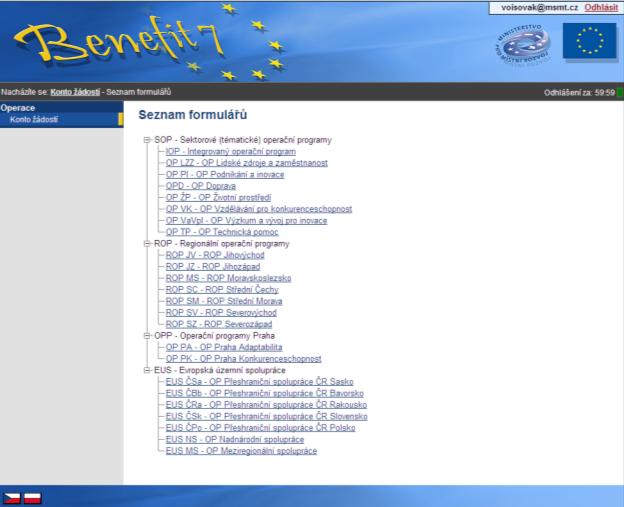Switch language with the Czech flag icon
Screen dimensions: 624x507
[x=12, y=498]
